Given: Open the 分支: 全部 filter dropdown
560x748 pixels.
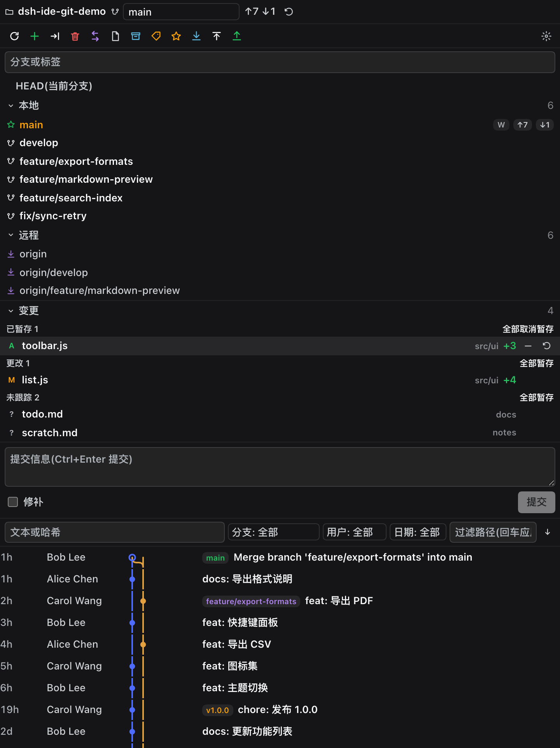Looking at the screenshot, I should 274,532.
